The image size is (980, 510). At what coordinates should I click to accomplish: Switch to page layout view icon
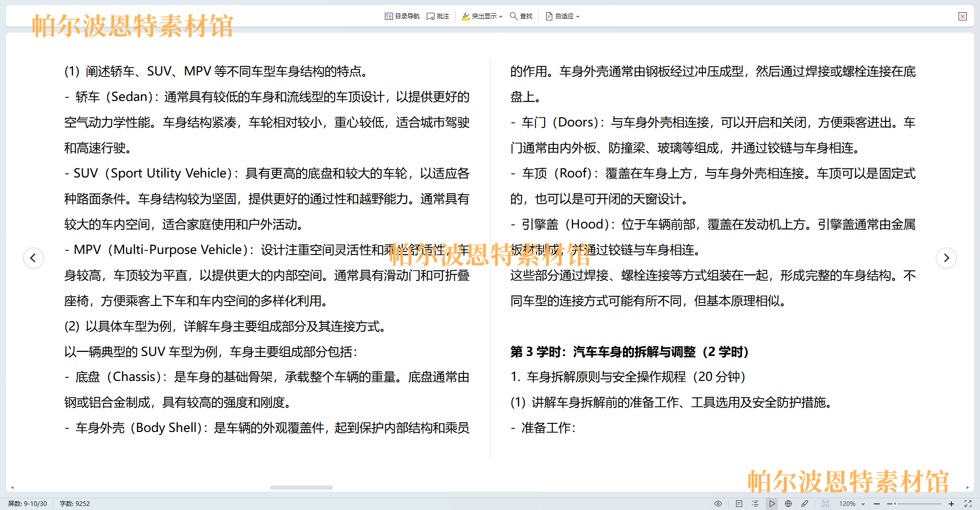coord(739,503)
